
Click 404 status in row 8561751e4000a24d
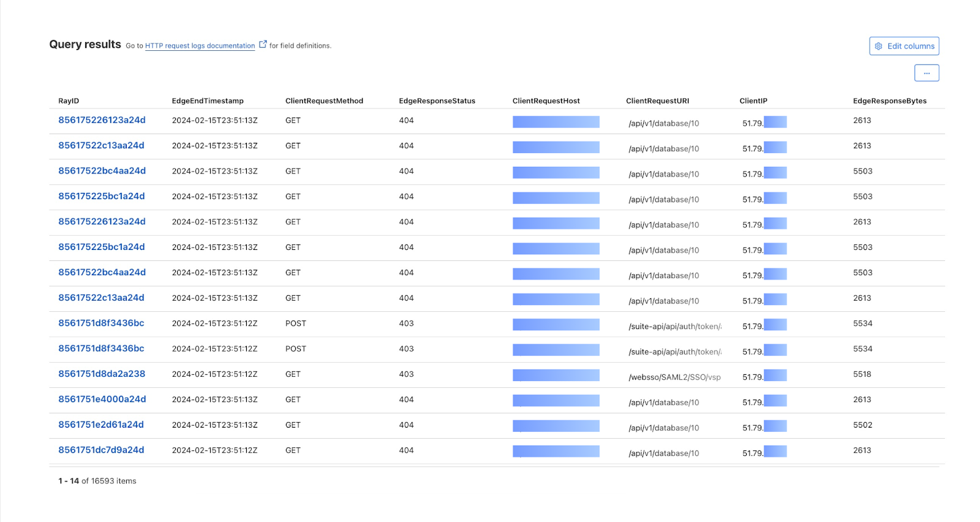[406, 399]
